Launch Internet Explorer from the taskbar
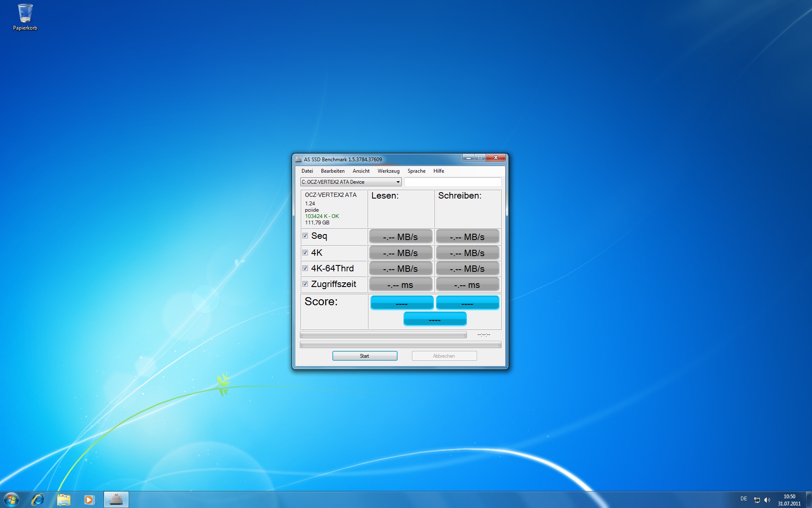 click(x=38, y=500)
